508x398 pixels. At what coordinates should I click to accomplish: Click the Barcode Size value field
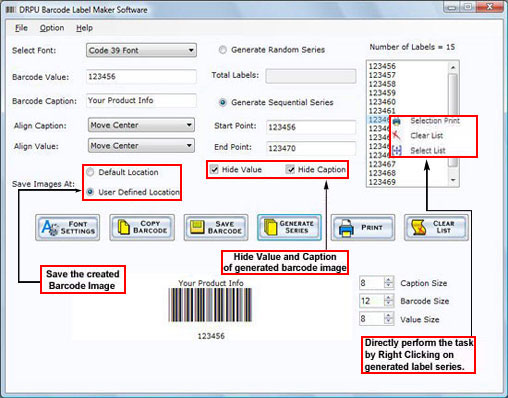[372, 301]
